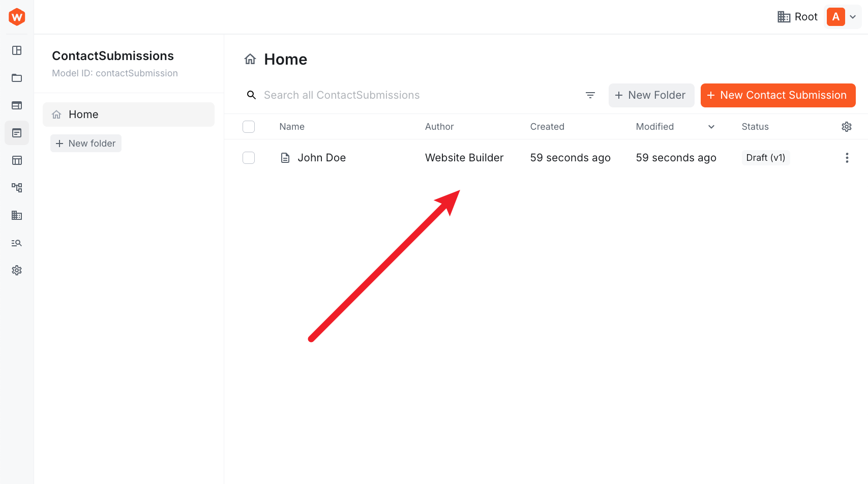Click the Root tenant selector

[x=797, y=16]
